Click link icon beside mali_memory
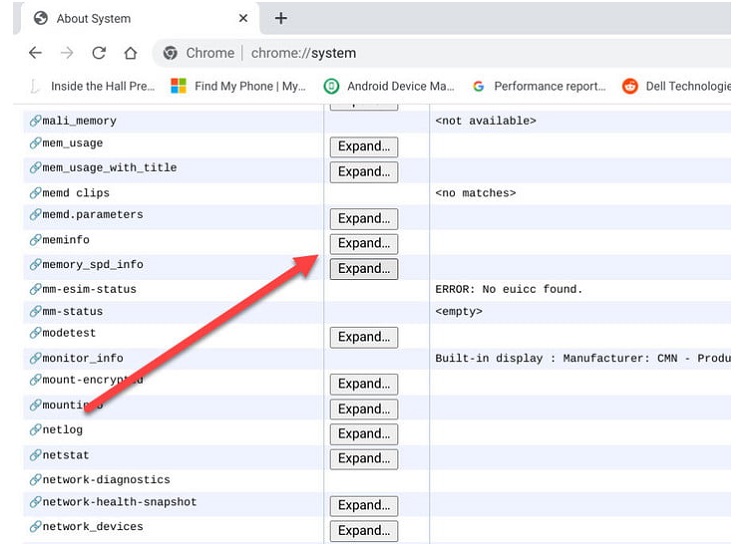The width and height of the screenshot is (750, 544). click(35, 121)
